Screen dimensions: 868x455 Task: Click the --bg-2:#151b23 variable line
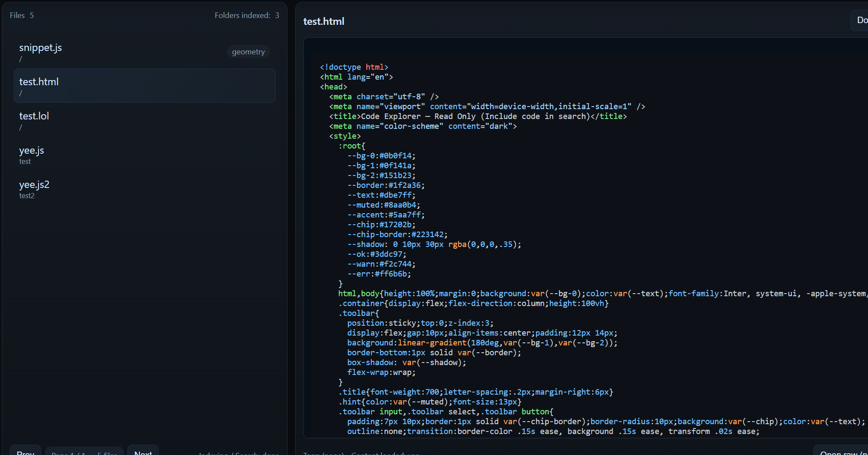[381, 175]
